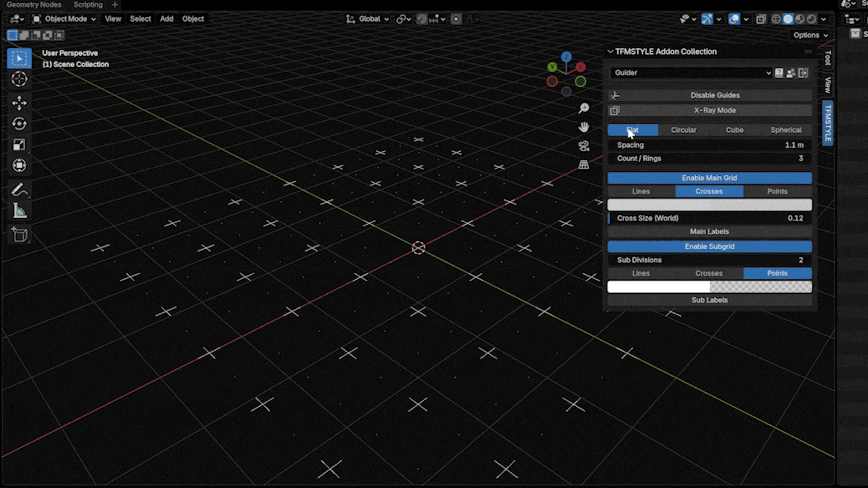
Task: Open the Object Mode dropdown
Action: [x=65, y=19]
